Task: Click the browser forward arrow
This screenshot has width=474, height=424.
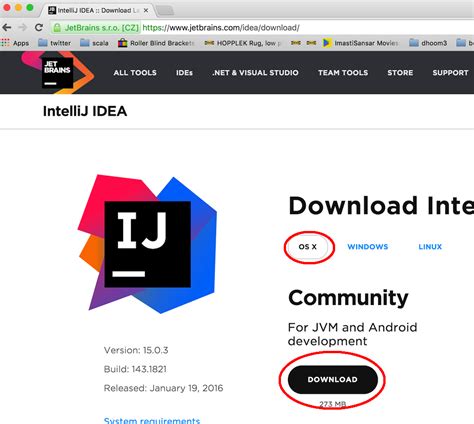Action: point(22,27)
